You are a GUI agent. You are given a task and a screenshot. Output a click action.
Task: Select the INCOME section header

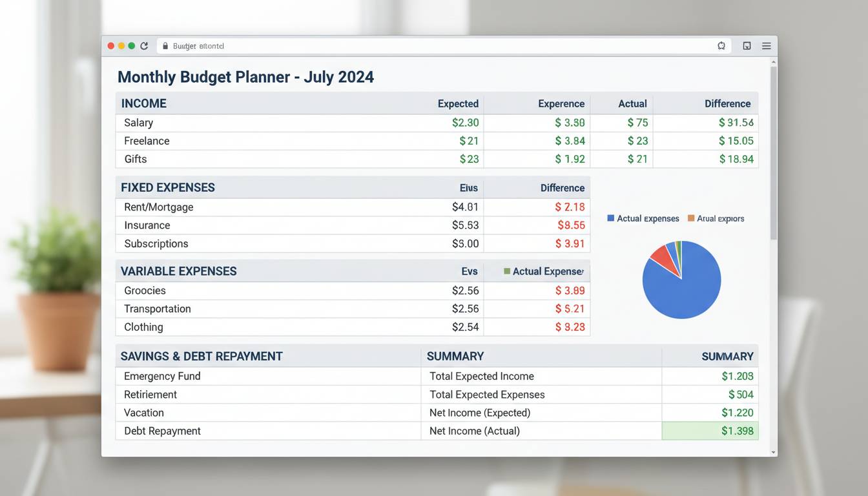pos(144,103)
